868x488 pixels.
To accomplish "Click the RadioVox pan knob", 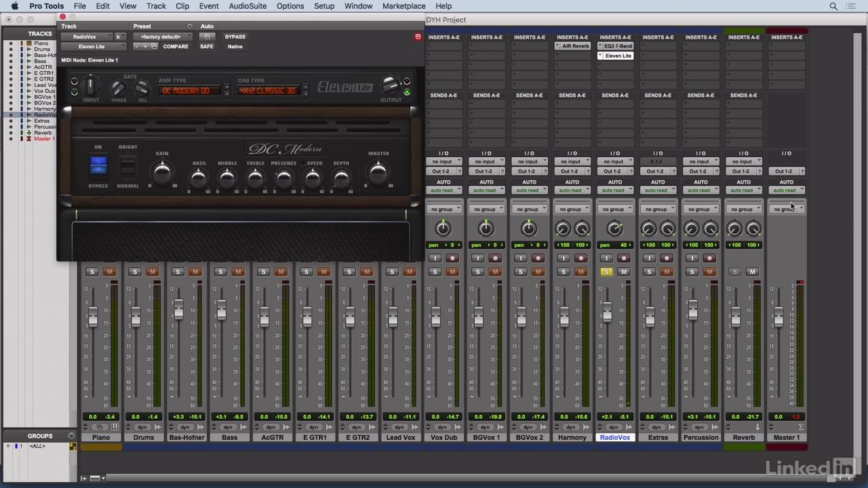I will tap(614, 228).
